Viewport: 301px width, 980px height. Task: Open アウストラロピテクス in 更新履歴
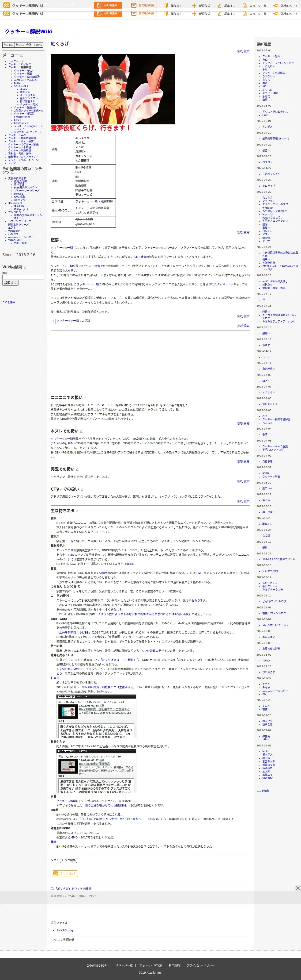pyautogui.click(x=275, y=112)
